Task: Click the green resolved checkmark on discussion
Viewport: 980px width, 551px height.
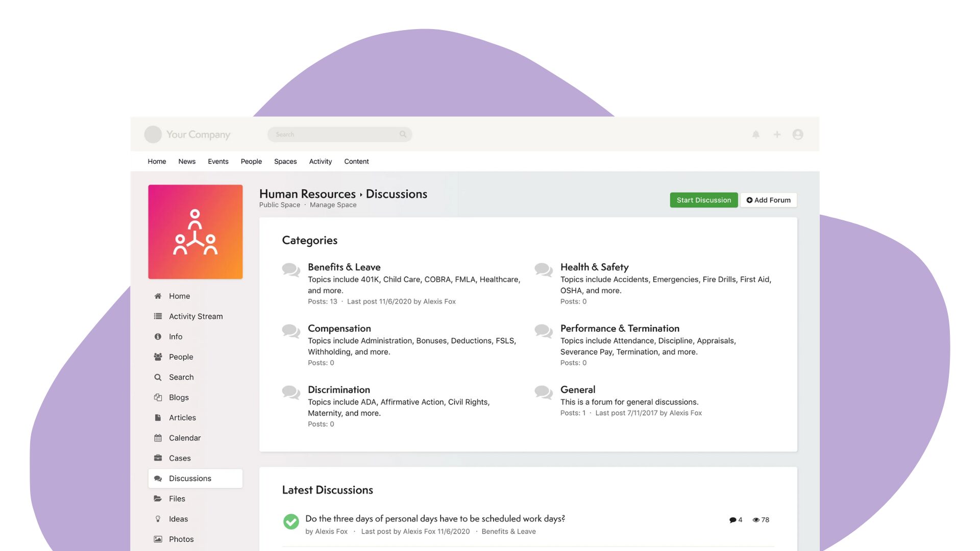Action: [x=291, y=521]
